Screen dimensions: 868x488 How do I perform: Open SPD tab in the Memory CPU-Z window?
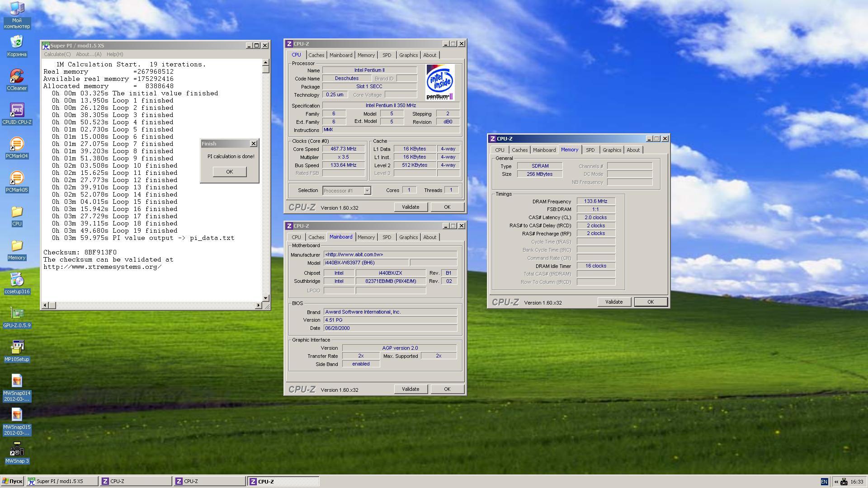tap(590, 150)
